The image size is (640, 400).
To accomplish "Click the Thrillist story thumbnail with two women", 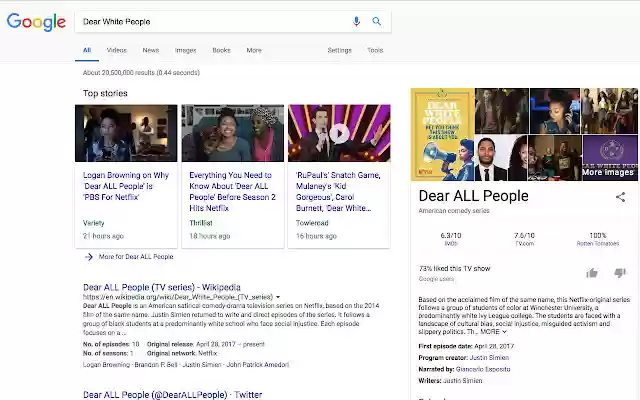I will [x=233, y=133].
